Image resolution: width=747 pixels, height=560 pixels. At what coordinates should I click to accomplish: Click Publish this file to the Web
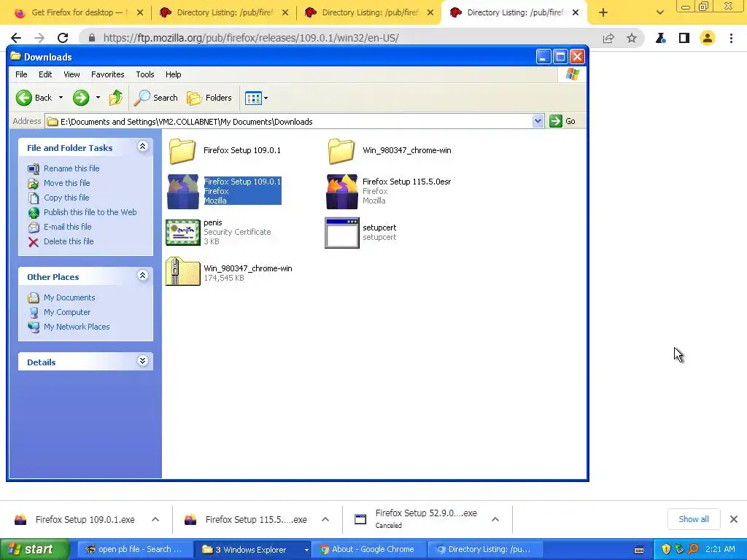pyautogui.click(x=90, y=212)
